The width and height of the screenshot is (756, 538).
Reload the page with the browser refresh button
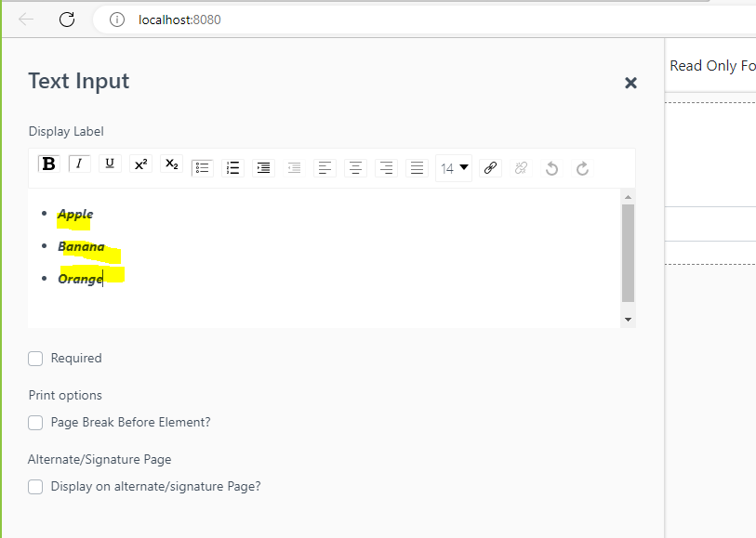point(67,20)
